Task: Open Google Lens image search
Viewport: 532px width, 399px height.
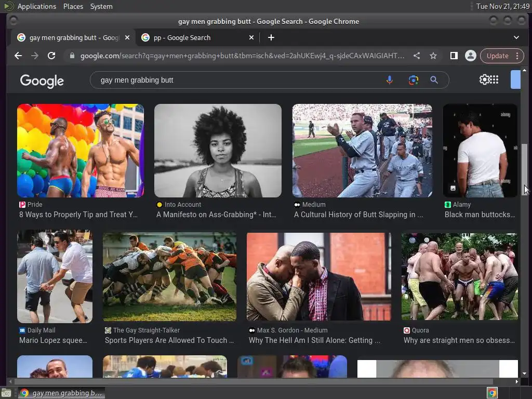Action: pyautogui.click(x=413, y=80)
